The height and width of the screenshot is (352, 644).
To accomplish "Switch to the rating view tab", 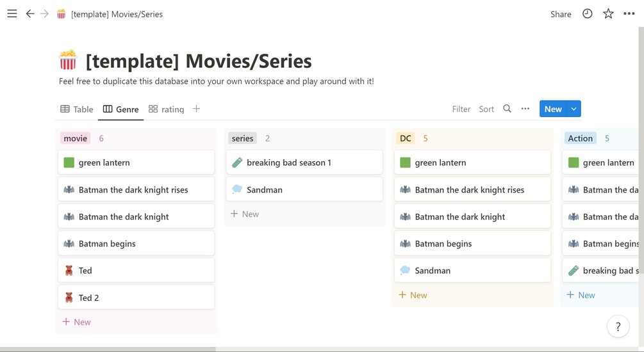I will (166, 109).
